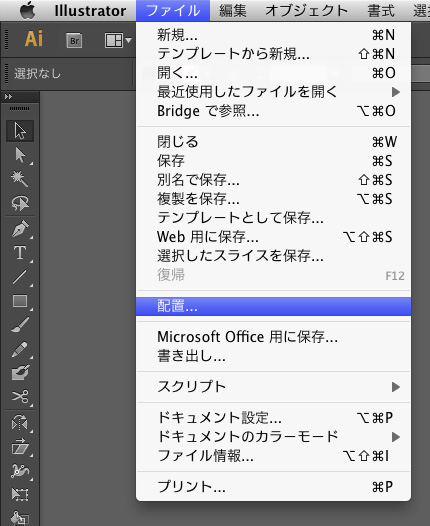Select the Lasso tool
Viewport: 430px width, 526px height.
[20, 203]
